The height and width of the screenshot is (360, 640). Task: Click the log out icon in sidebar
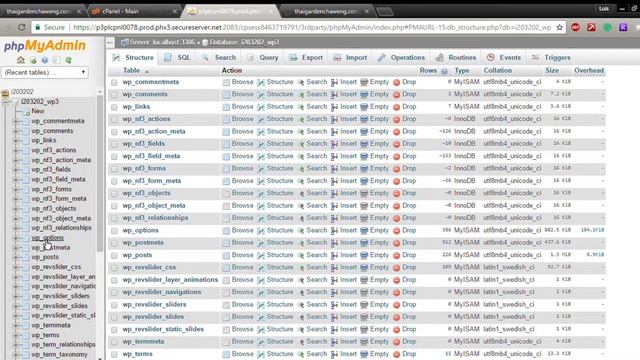(x=33, y=60)
